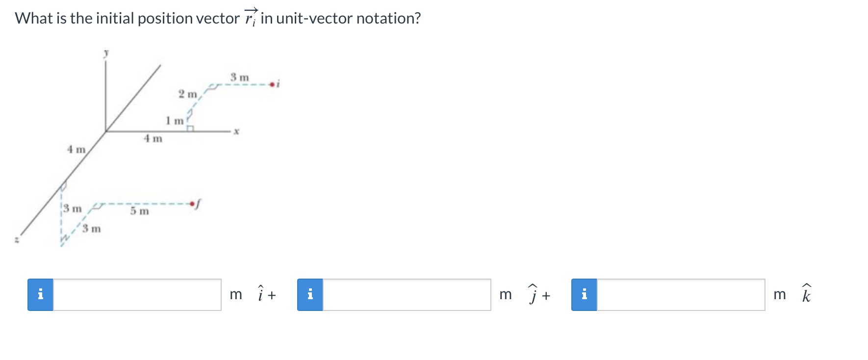Click the info icon beside the i-hat input field
Viewport: 868px width, 360px height.
click(x=41, y=295)
